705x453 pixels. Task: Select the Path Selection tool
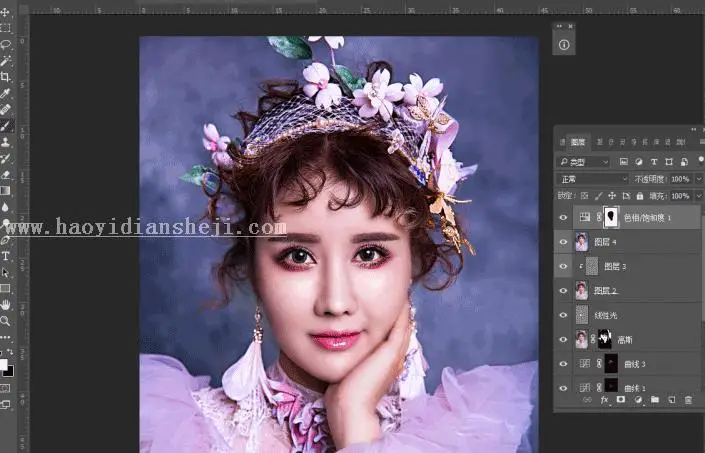(x=5, y=272)
